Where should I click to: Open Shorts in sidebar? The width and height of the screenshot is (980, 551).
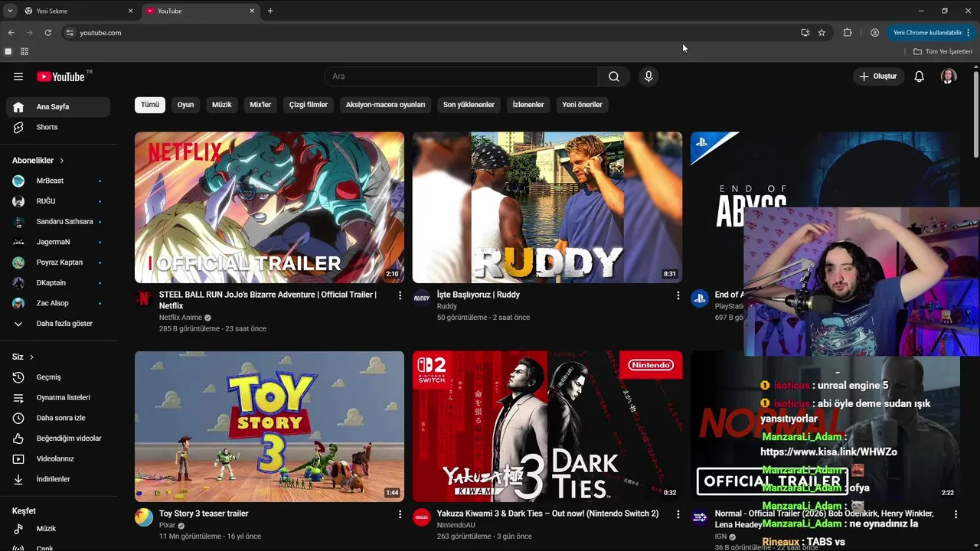(x=58, y=127)
